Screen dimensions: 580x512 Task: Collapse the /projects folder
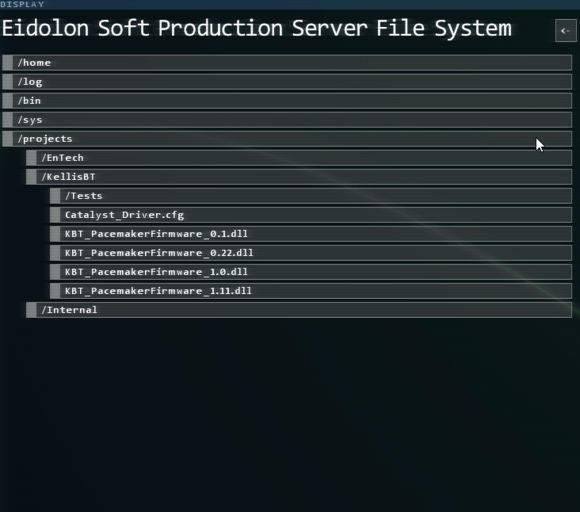pyautogui.click(x=287, y=139)
